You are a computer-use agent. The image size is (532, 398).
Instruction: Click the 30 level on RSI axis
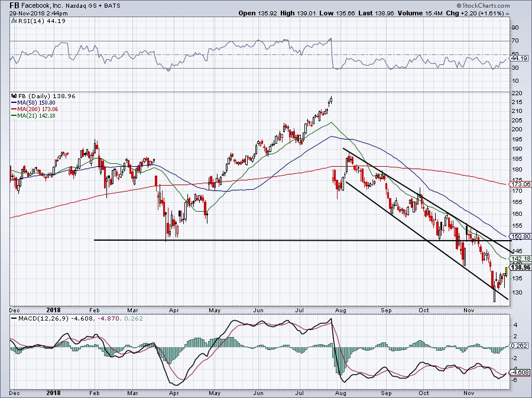[x=515, y=68]
